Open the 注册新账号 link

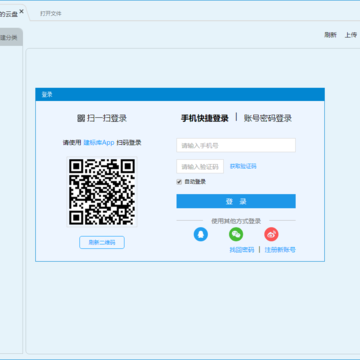click(x=280, y=250)
